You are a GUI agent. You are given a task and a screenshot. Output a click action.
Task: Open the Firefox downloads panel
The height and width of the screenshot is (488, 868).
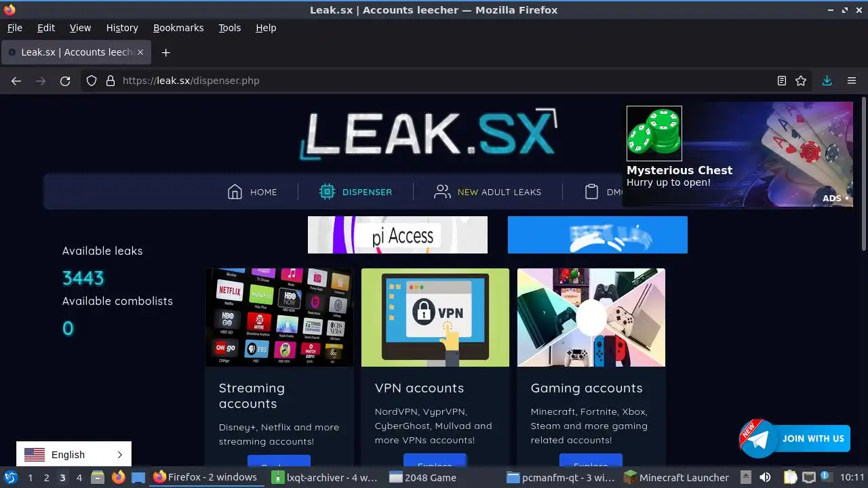[827, 81]
